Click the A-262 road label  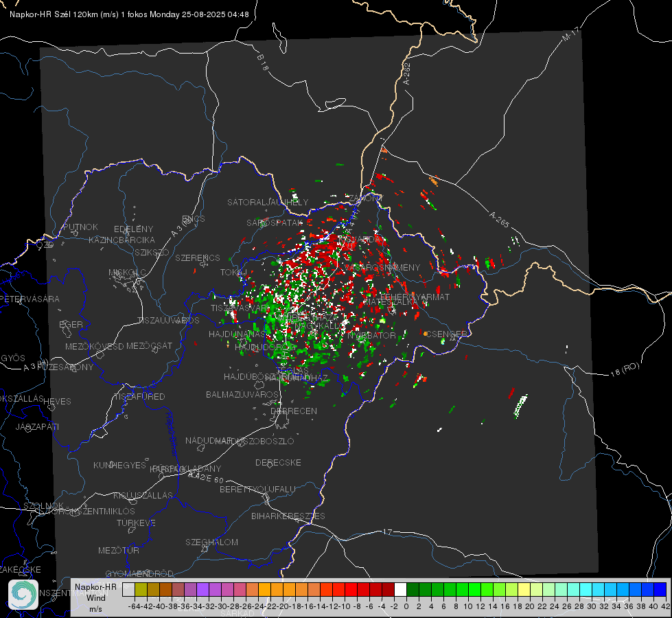(407, 73)
